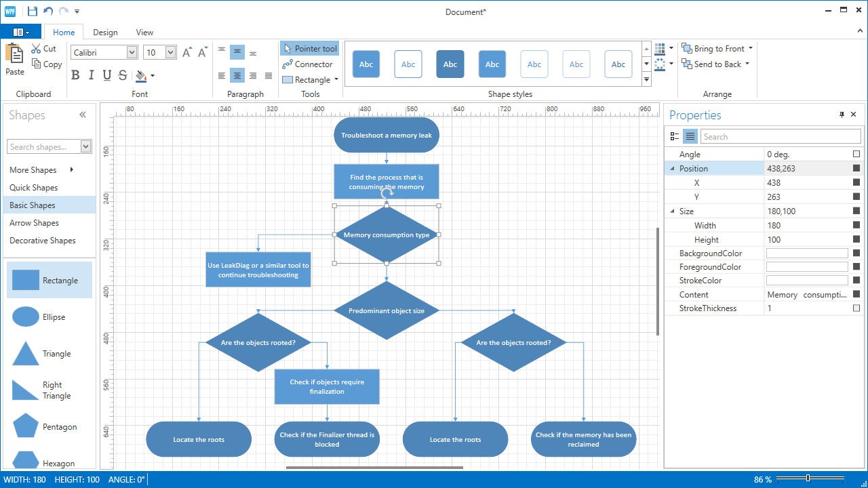The width and height of the screenshot is (868, 488).
Task: Collapse the Position property group
Action: click(672, 169)
